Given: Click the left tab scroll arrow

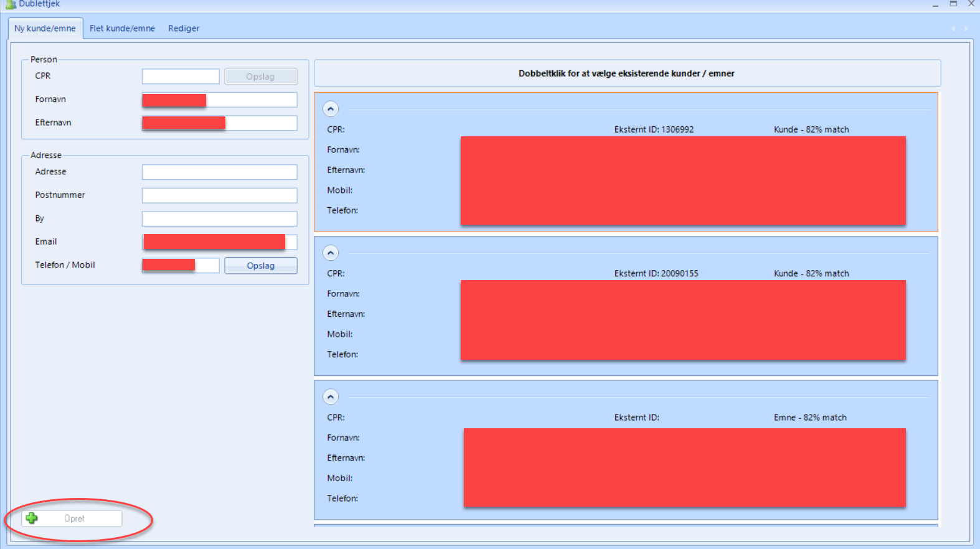Looking at the screenshot, I should pyautogui.click(x=953, y=29).
